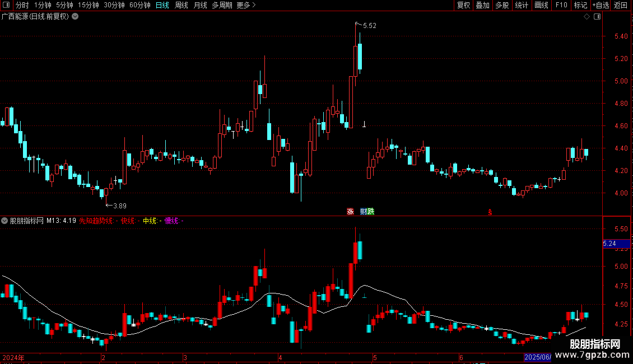Click the 标记 mark button
This screenshot has width=633, height=364.
(580, 5)
